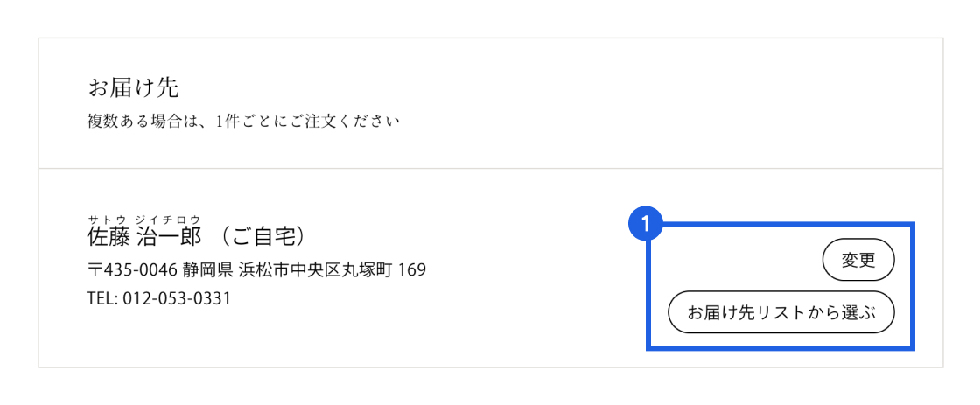Click the postal code 〒435-0046
This screenshot has height=405, width=980.
tap(133, 269)
